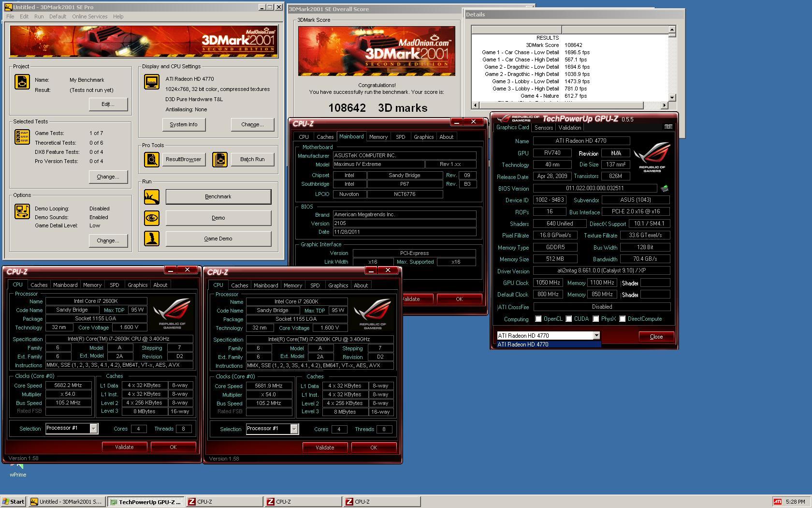Open Processor #1 selection dropdown in middle CPU-Z
Screen dimensions: 812x508
coord(294,429)
